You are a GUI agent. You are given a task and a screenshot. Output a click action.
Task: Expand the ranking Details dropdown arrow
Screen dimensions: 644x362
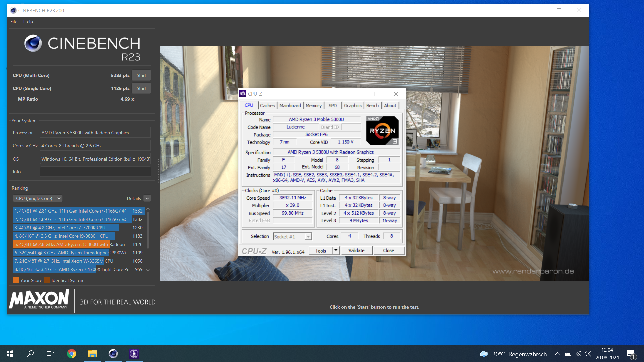click(x=147, y=198)
